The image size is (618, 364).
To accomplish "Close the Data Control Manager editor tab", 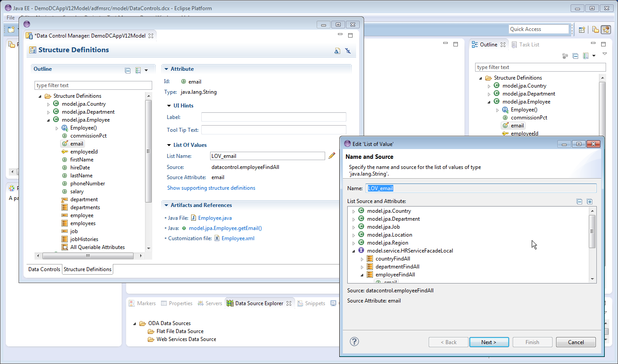I will click(x=150, y=36).
